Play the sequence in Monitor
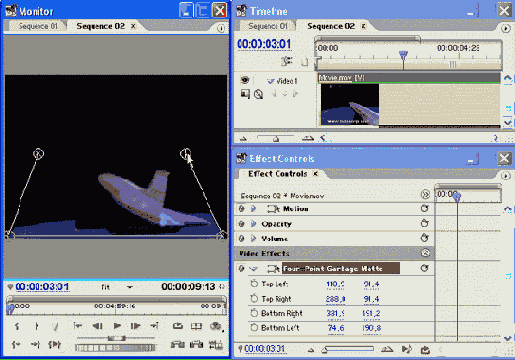This screenshot has width=515, height=360. 117,326
